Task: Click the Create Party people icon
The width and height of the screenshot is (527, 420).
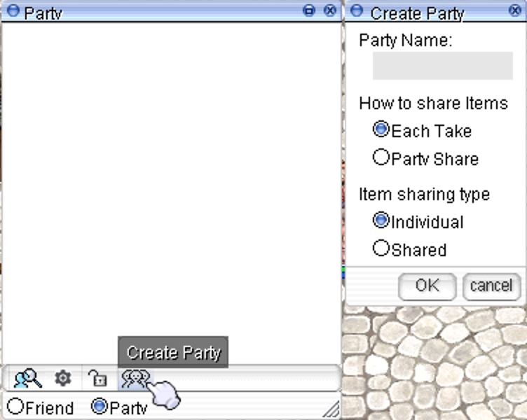Action: (135, 379)
